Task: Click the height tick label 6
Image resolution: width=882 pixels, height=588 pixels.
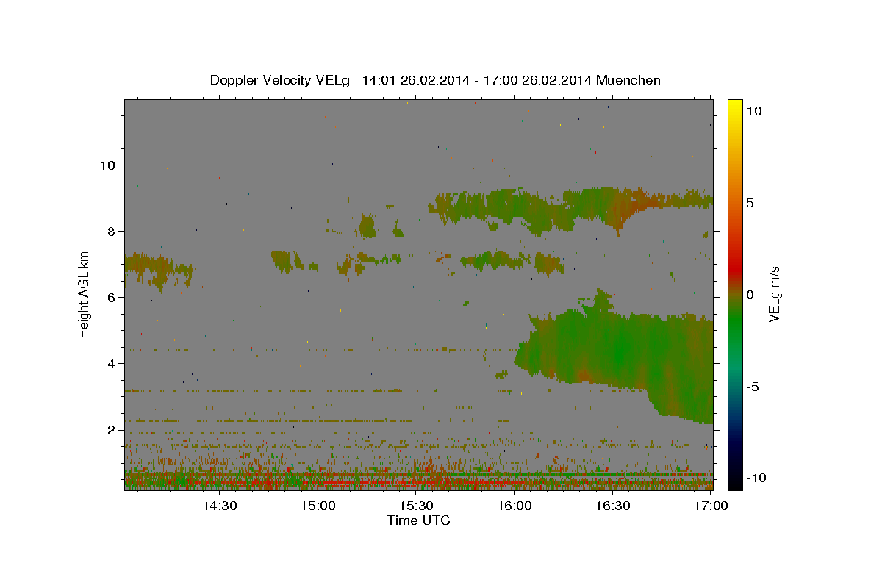Action: click(x=110, y=297)
